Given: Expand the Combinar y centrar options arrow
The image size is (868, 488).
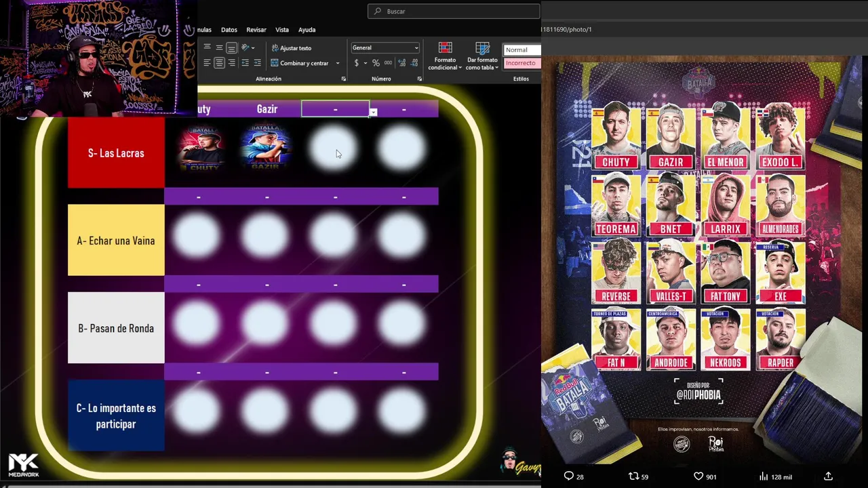Looking at the screenshot, I should coord(338,63).
